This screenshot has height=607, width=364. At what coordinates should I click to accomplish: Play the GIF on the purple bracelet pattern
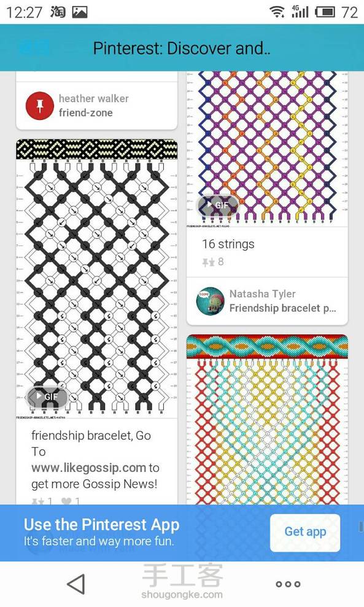coord(218,205)
